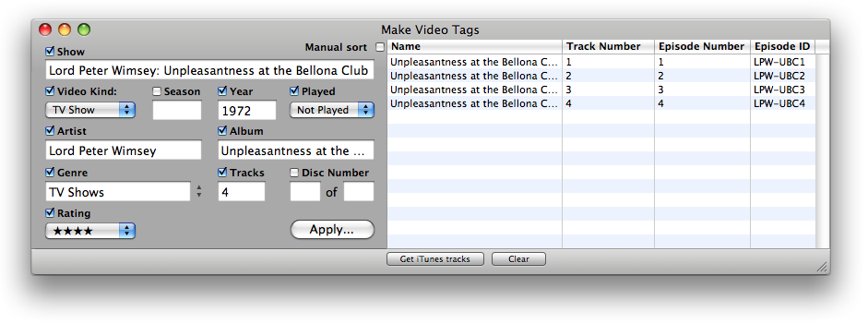Click the Genre combo box stepper arrows

198,192
